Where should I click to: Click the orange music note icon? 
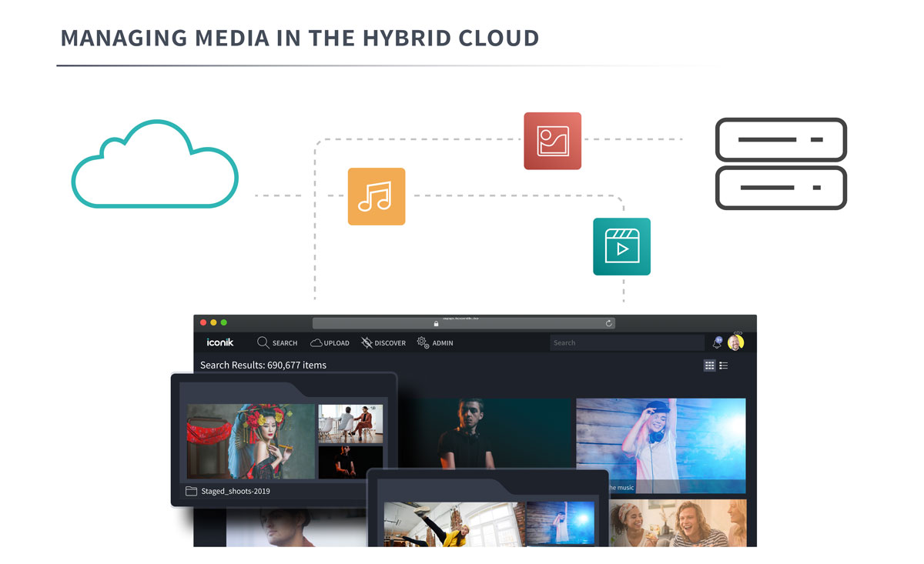pyautogui.click(x=377, y=196)
